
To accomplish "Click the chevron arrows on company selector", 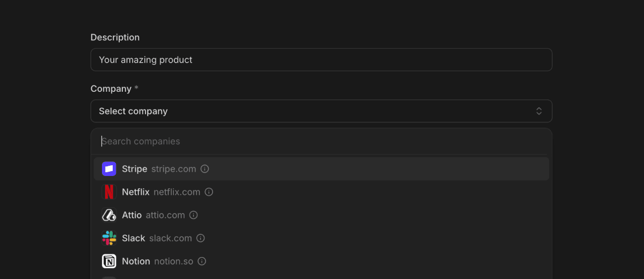I will click(539, 111).
